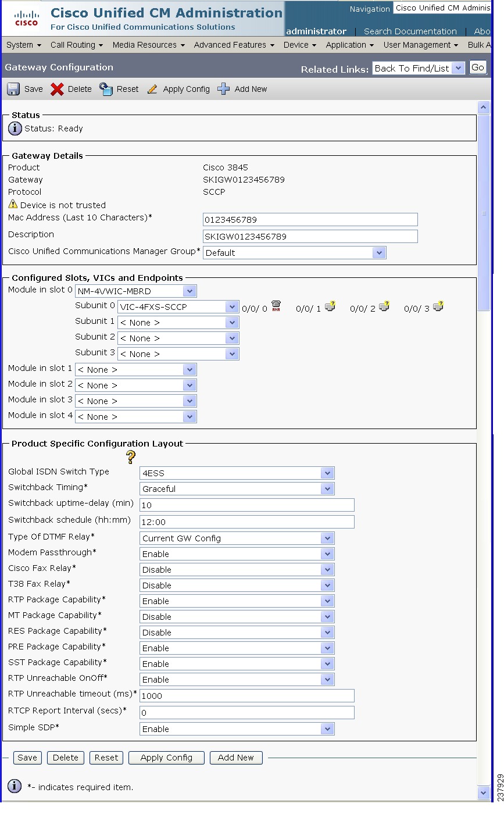Open the Media Resources menu
Viewport: 504px width, 814px height.
pos(149,45)
